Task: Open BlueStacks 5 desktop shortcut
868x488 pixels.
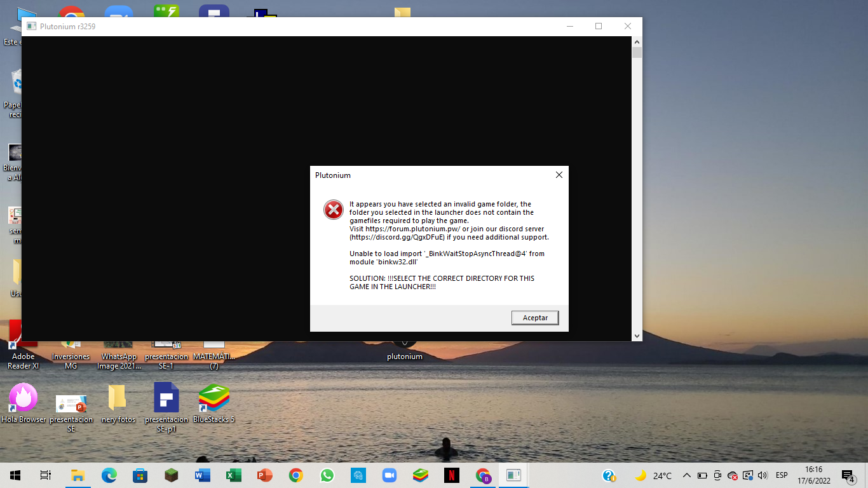Action: (x=214, y=403)
